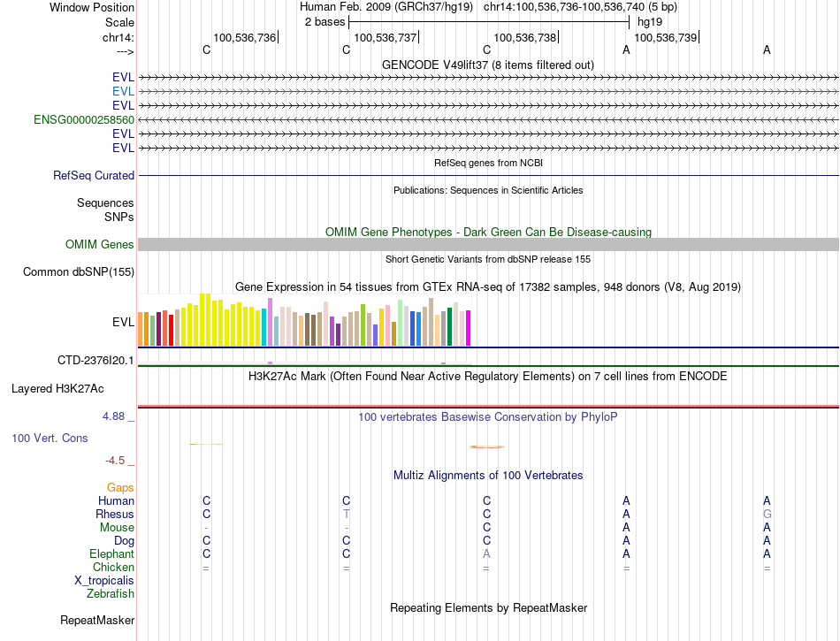Click the red bar in the GTEx chart
The image size is (840, 641).
[171, 331]
